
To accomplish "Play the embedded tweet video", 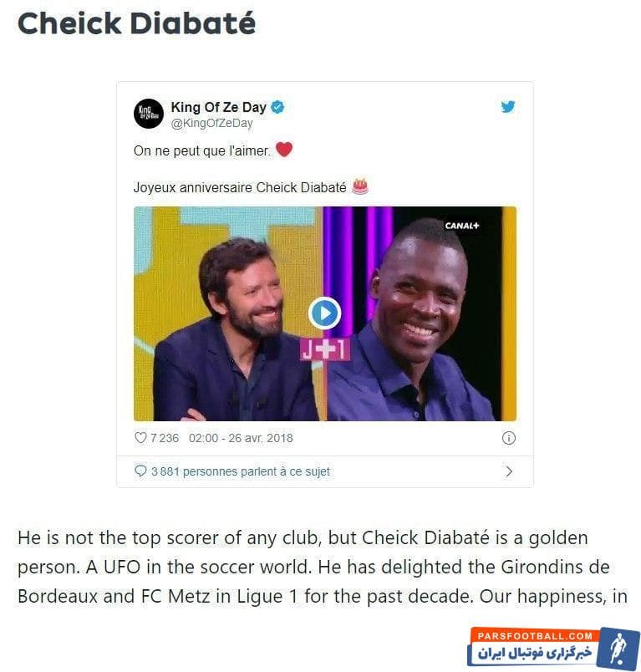I will coord(325,313).
